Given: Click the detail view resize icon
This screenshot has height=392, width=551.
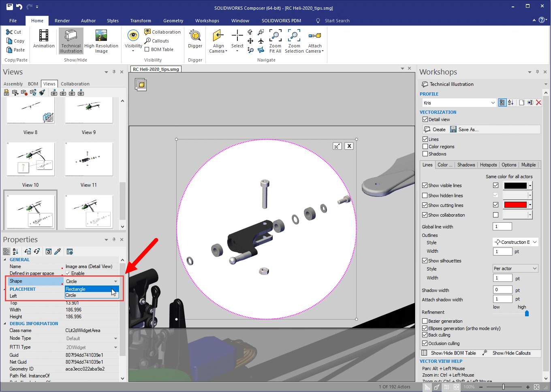Looking at the screenshot, I should pos(337,146).
